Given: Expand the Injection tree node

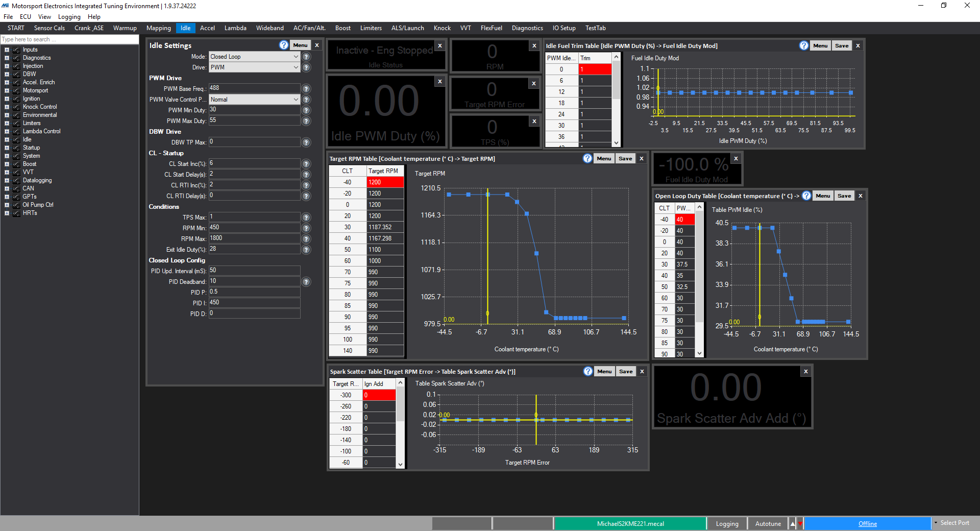Looking at the screenshot, I should pos(7,66).
